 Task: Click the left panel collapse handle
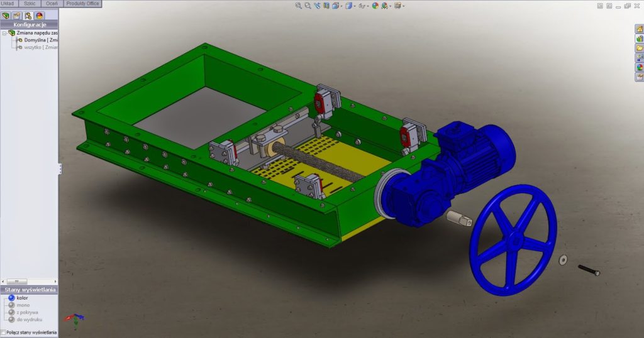[x=60, y=169]
